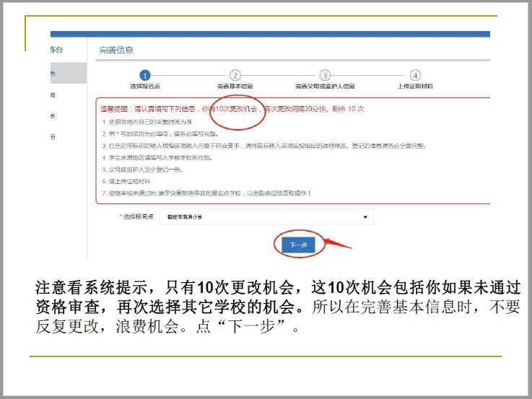The image size is (532, 399).
Task: Open the 选择报名点 school dropdown
Action: pyautogui.click(x=266, y=217)
